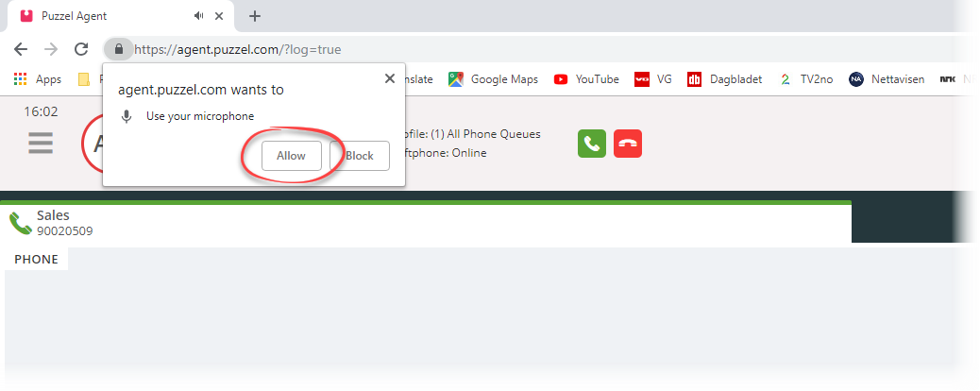The image size is (980, 391).
Task: Click the Sales call request entry
Action: (426, 223)
